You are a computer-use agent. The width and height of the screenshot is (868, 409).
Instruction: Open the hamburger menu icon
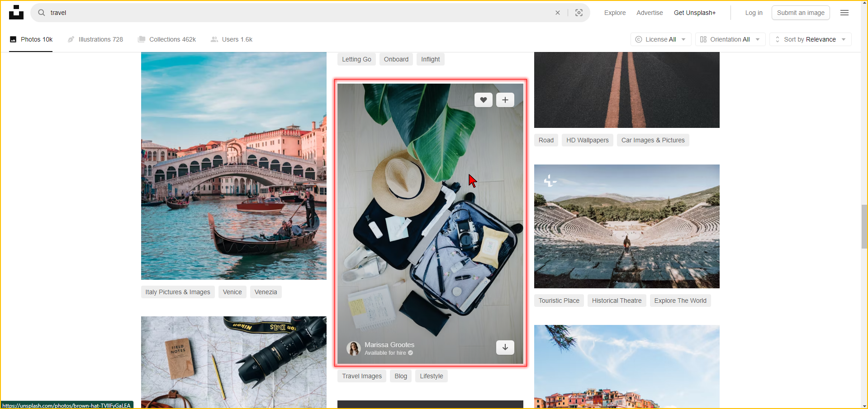point(844,13)
